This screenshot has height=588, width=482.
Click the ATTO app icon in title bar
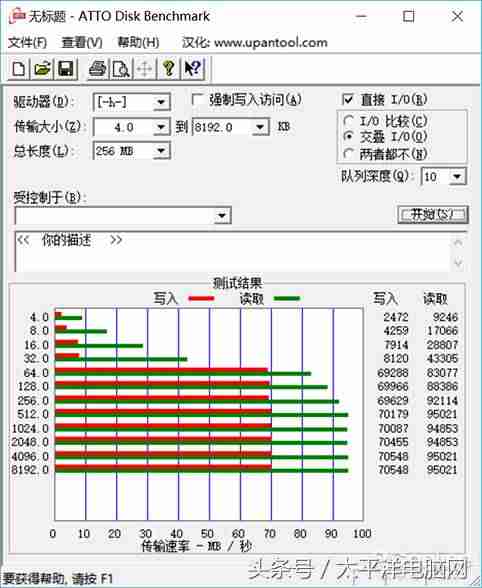coord(18,16)
